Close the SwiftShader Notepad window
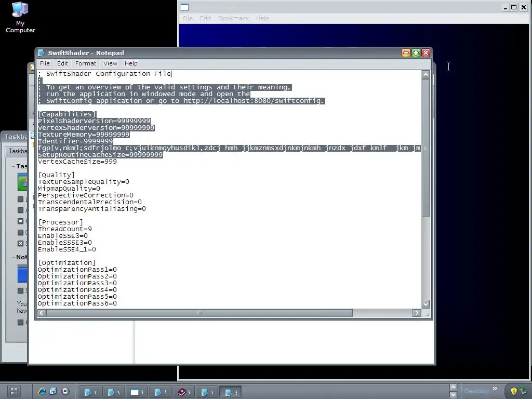Viewport: 532px width, 399px height. point(425,52)
